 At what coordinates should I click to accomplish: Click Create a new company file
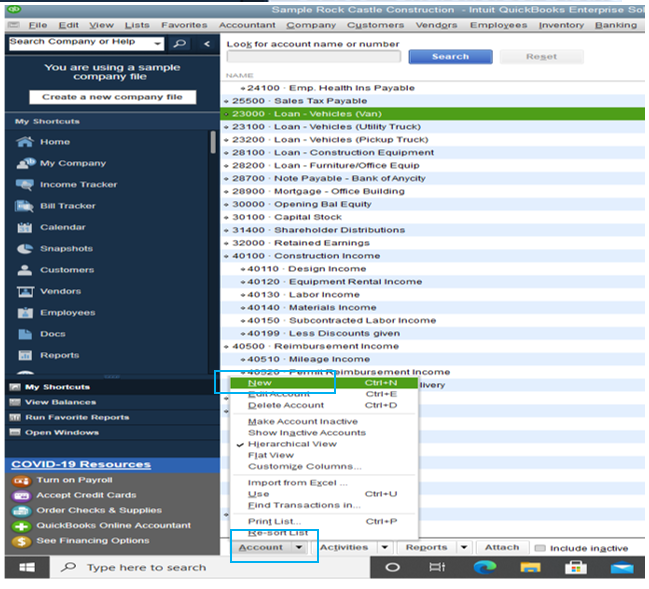[113, 97]
